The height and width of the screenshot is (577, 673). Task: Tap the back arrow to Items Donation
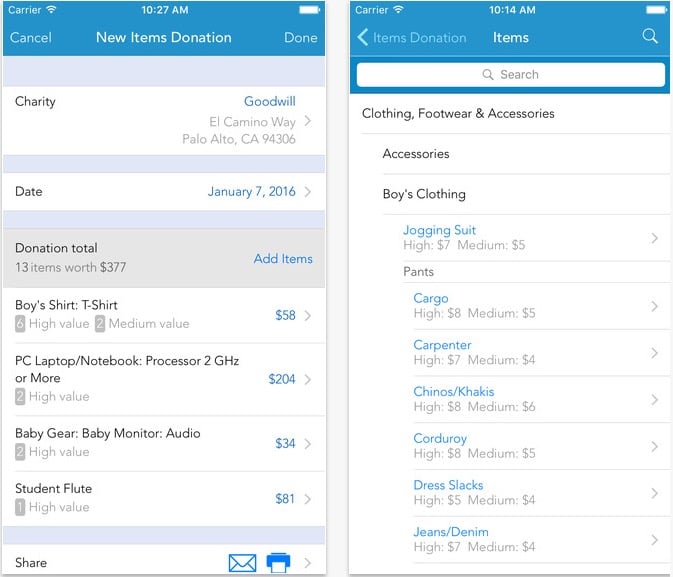(x=363, y=37)
